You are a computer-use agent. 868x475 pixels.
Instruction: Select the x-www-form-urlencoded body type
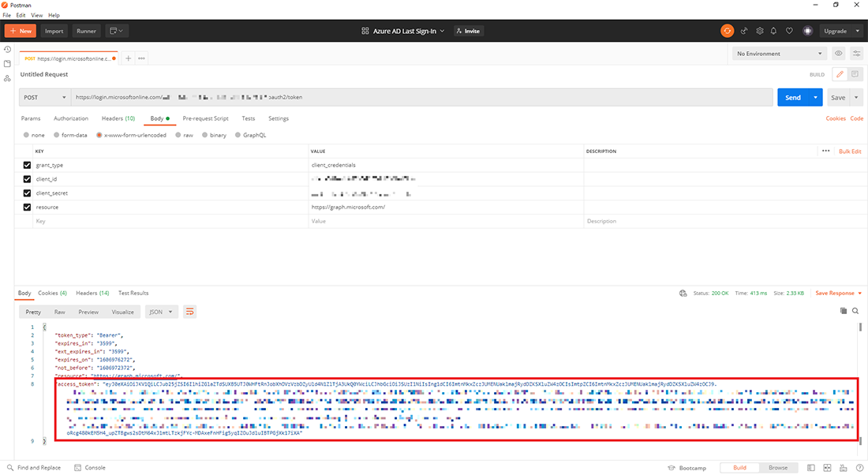(x=99, y=135)
